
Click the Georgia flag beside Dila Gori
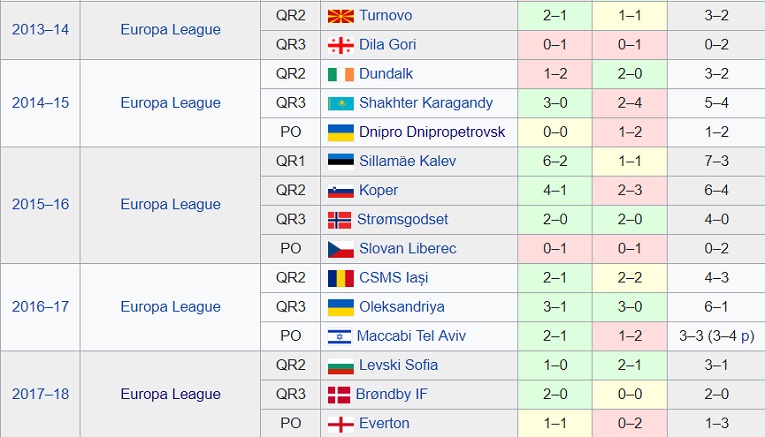[341, 45]
